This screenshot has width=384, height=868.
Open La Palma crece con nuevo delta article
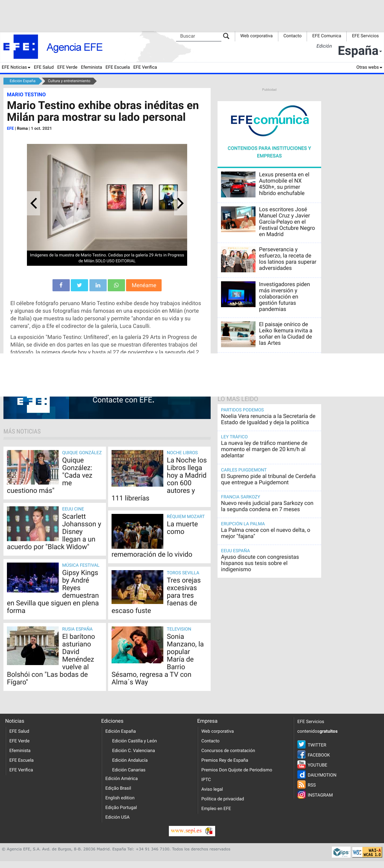click(x=266, y=533)
